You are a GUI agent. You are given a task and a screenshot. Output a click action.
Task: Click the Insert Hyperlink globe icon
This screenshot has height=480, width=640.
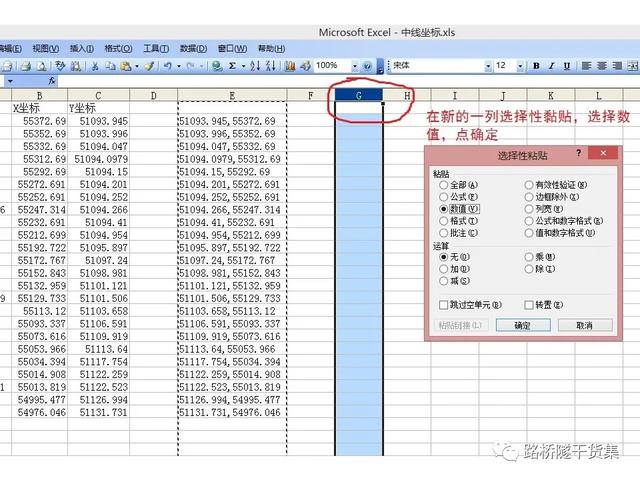coord(217,66)
